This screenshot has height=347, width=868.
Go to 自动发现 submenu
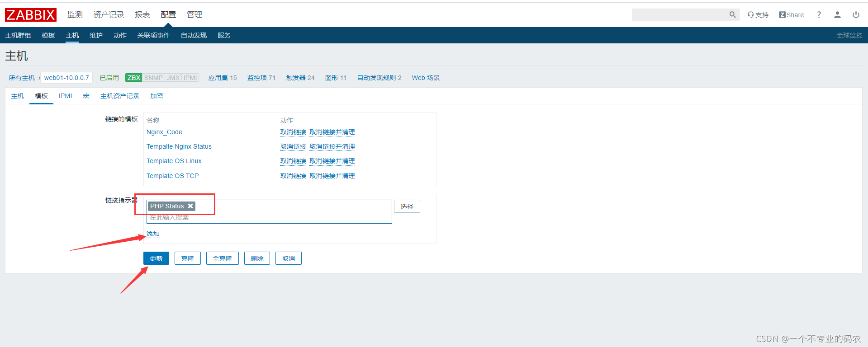pyautogui.click(x=194, y=35)
